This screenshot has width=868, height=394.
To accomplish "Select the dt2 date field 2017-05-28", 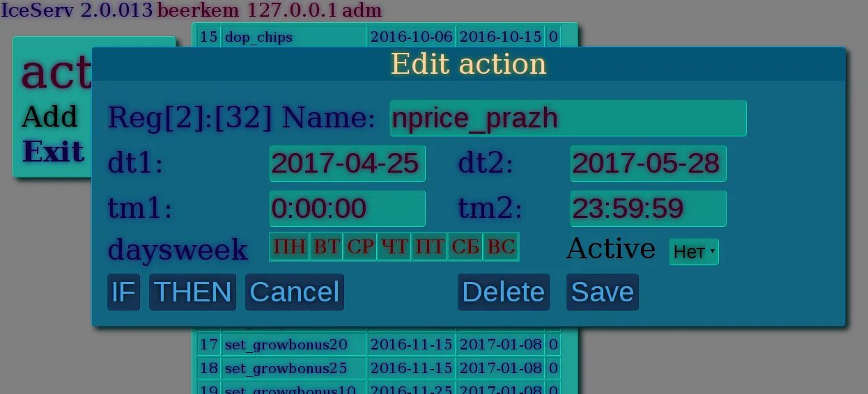I will click(x=648, y=164).
